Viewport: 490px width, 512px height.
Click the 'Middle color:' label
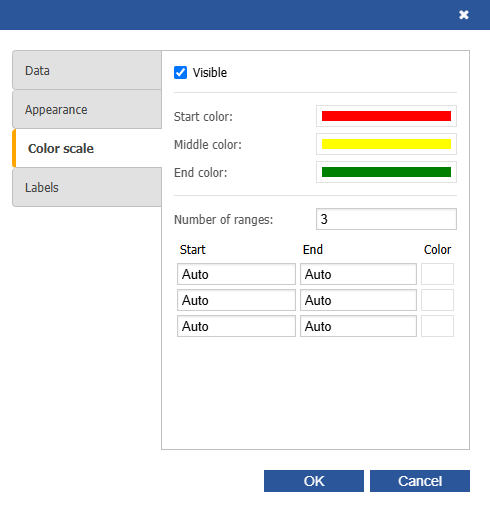click(x=208, y=145)
